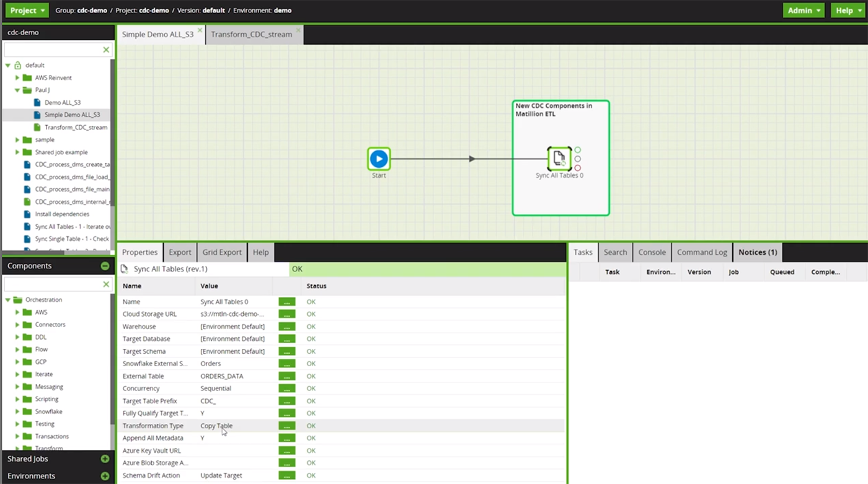
Task: Click the green CDC_process_dms_internal job icon
Action: coord(27,201)
